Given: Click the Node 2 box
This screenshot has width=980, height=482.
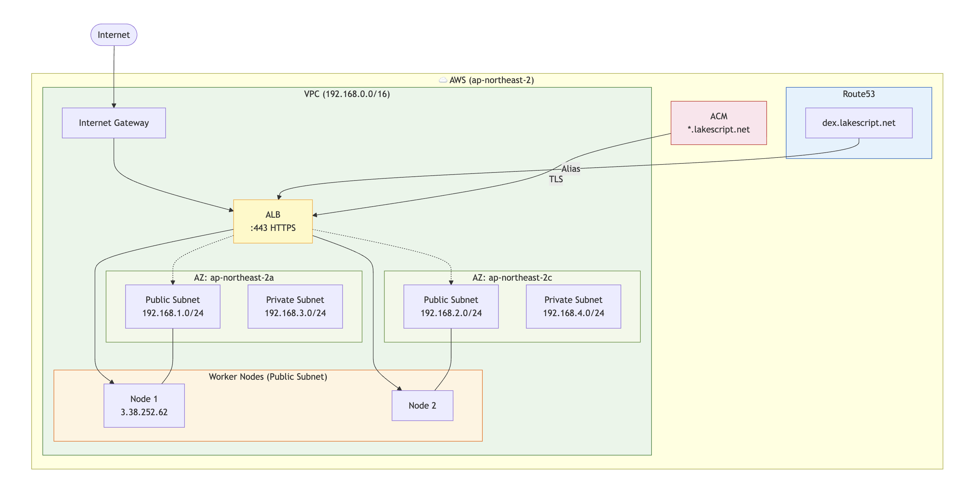Looking at the screenshot, I should (x=422, y=405).
